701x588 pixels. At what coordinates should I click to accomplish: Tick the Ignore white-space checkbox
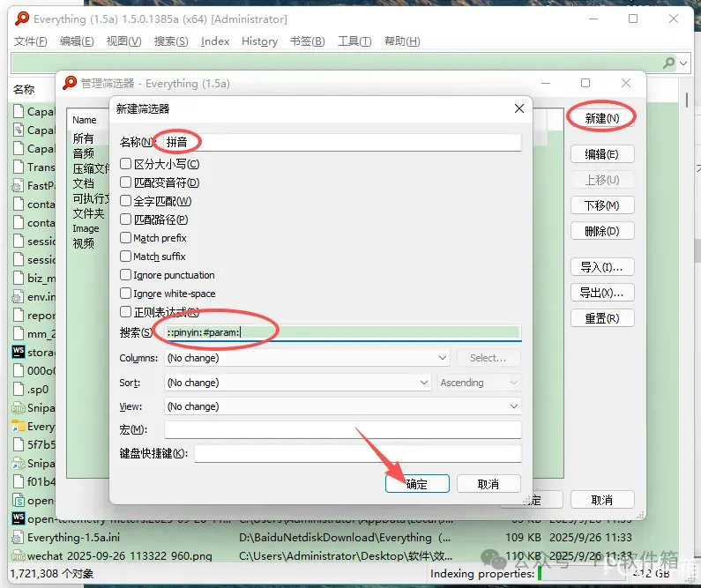click(x=125, y=294)
